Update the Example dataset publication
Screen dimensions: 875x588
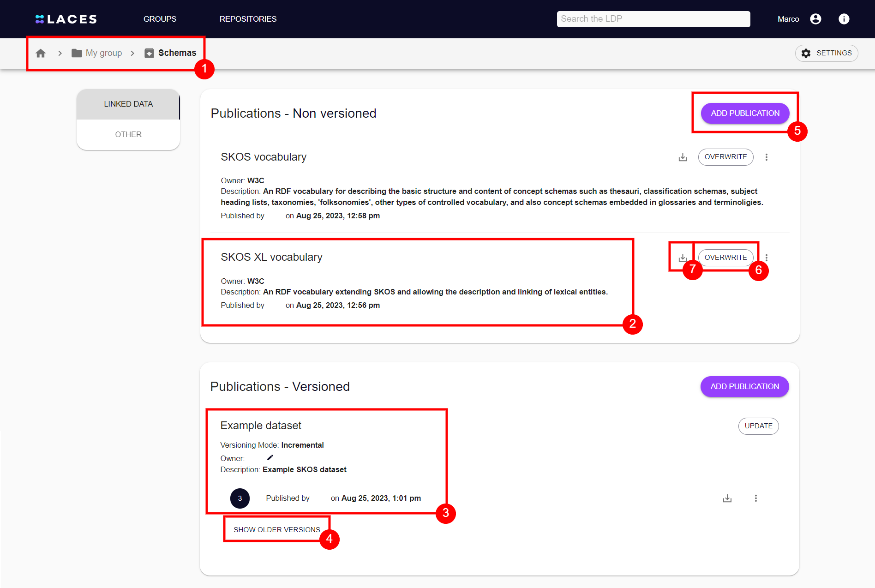(758, 426)
